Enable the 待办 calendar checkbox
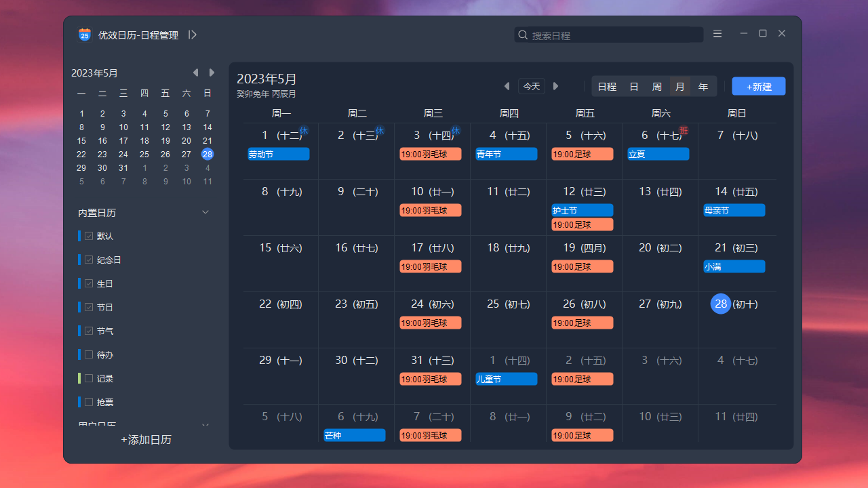Screen dimensions: 868x488 (89, 354)
